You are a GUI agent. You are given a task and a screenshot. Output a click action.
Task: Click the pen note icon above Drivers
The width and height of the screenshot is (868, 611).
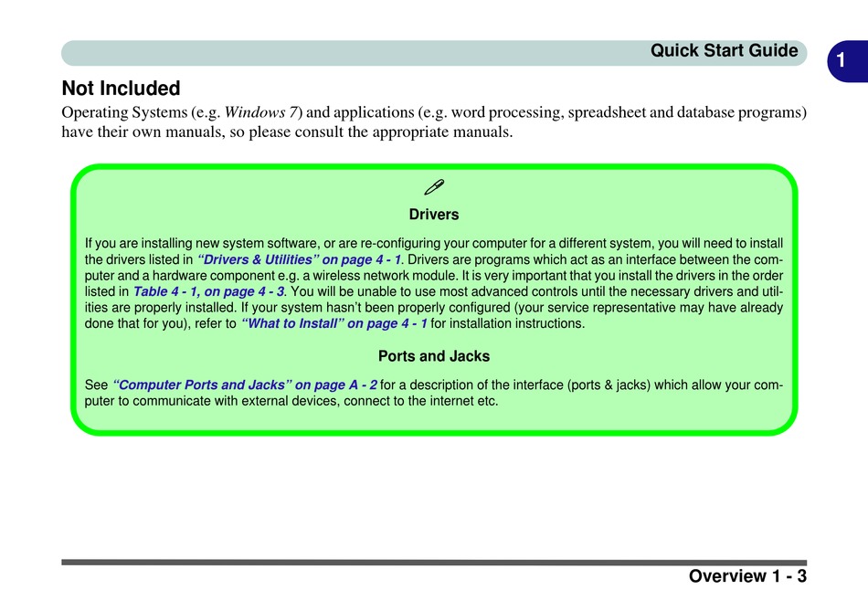[x=434, y=187]
